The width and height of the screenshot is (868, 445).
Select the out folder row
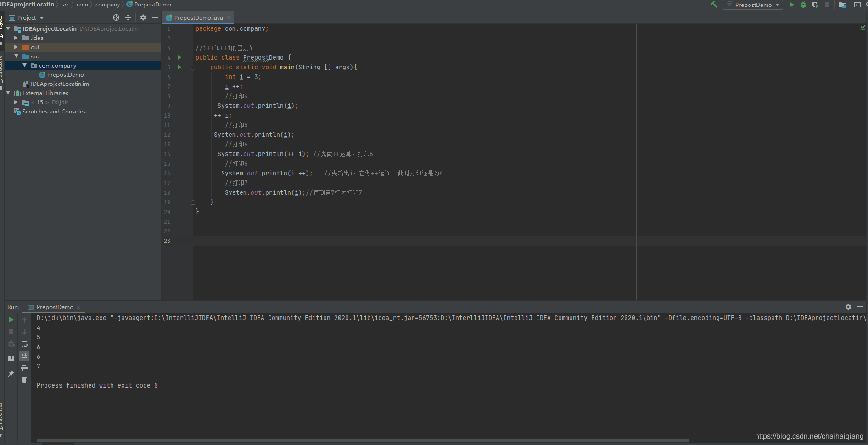pos(83,47)
